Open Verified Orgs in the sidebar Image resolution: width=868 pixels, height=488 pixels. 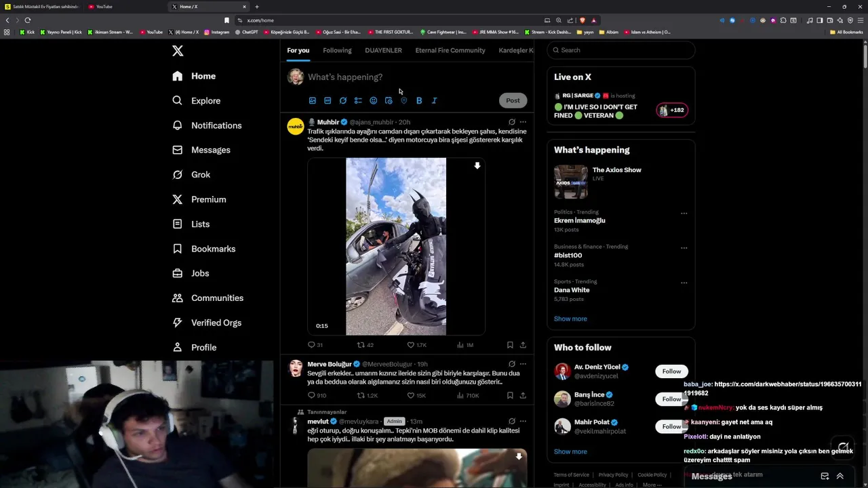207,323
